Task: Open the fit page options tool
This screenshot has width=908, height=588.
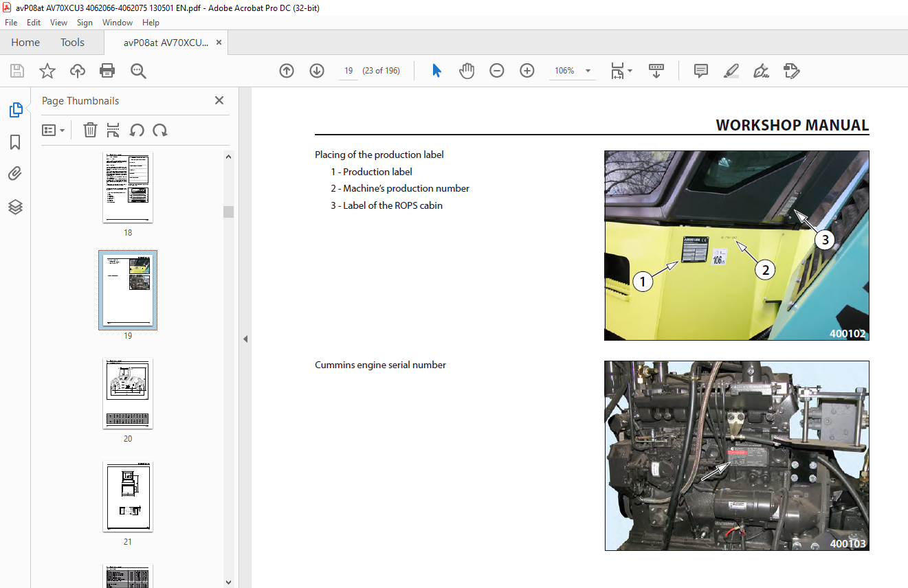Action: coord(621,71)
